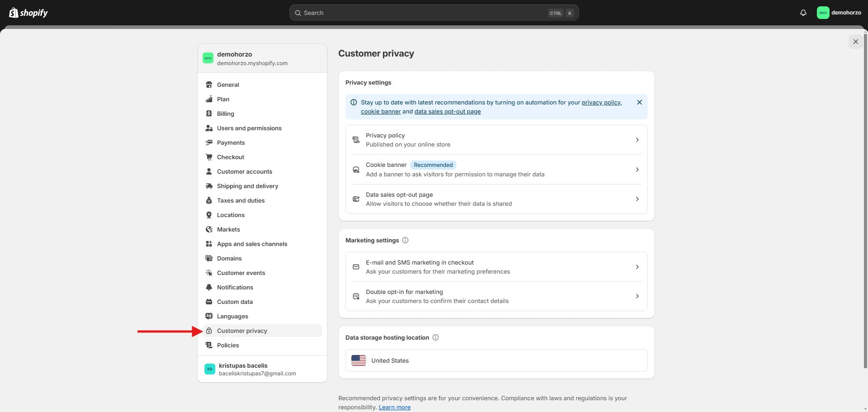Open the demohorzo account menu
The height and width of the screenshot is (412, 868).
tap(839, 13)
